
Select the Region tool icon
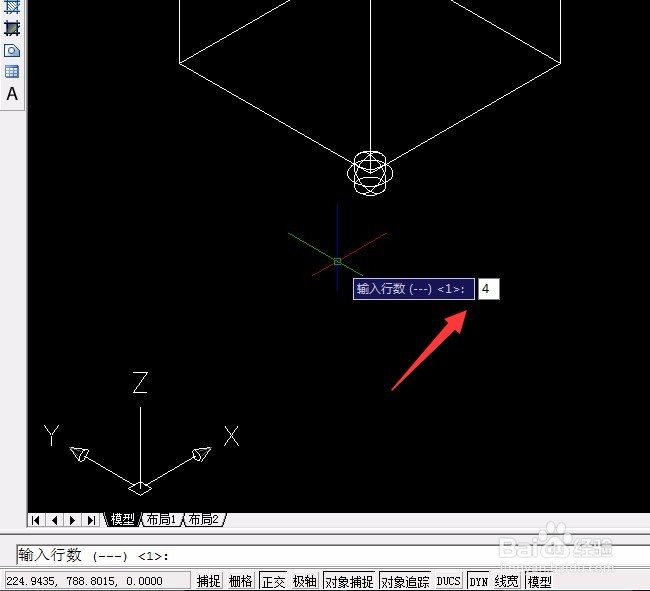(12, 51)
